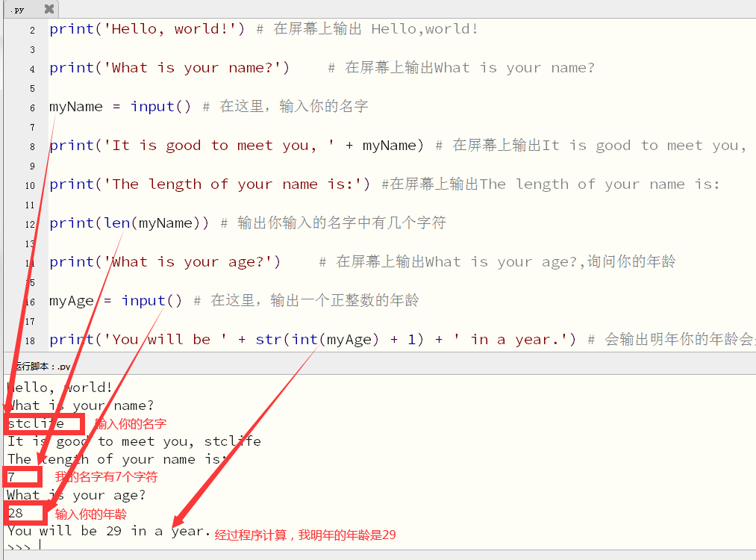This screenshot has width=756, height=560.
Task: Click 'stclife' name entry in output
Action: tap(36, 423)
